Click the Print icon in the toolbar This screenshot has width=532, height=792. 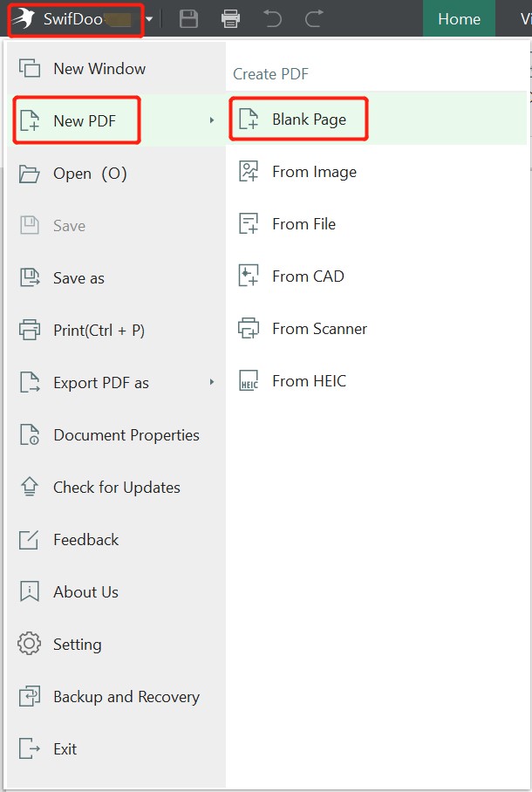tap(230, 18)
